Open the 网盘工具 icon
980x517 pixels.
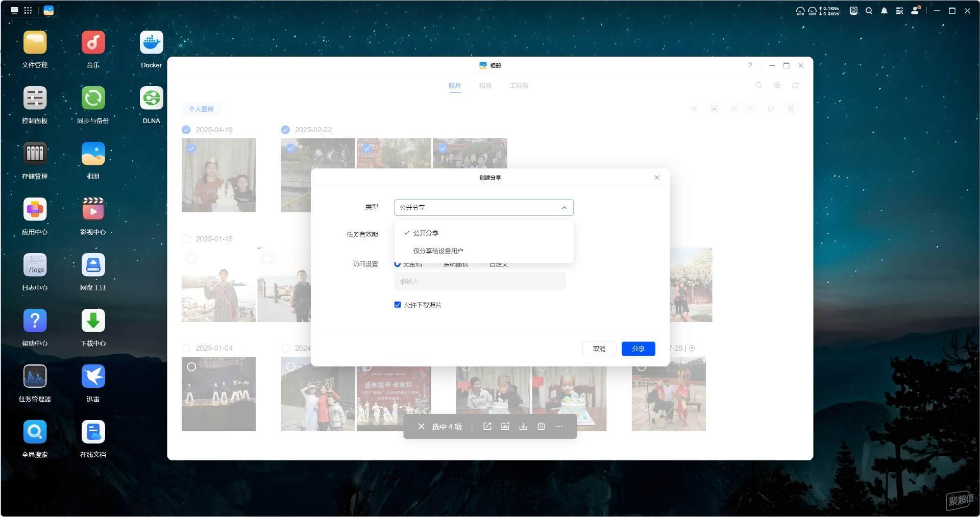[x=93, y=265]
